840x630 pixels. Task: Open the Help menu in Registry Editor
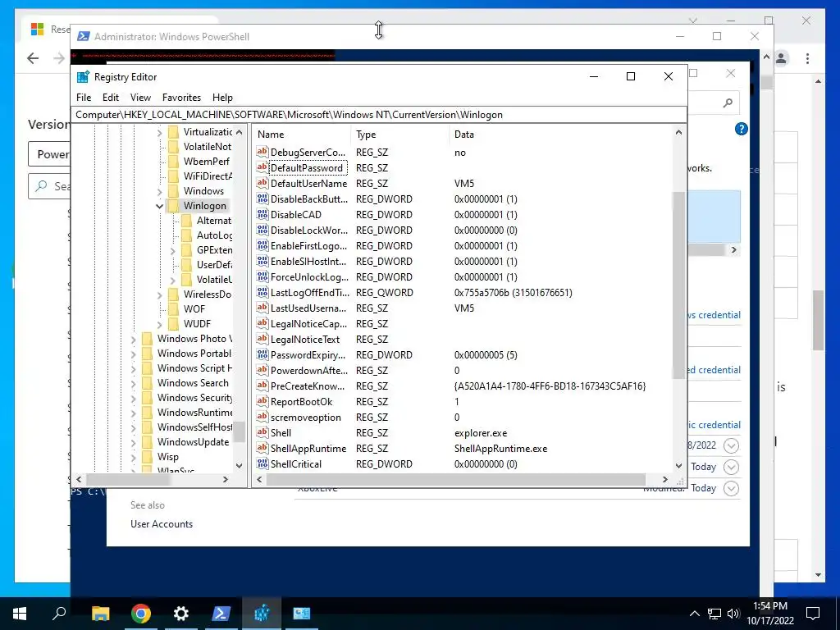pos(222,98)
